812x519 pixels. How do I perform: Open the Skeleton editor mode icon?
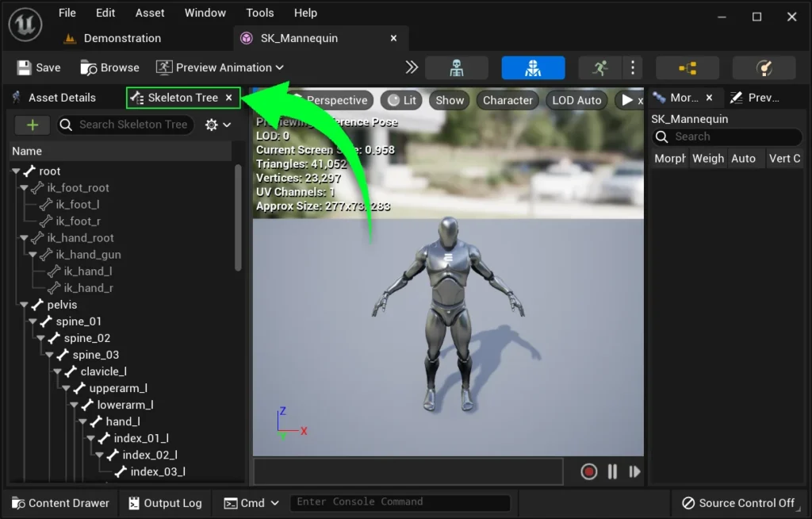457,68
